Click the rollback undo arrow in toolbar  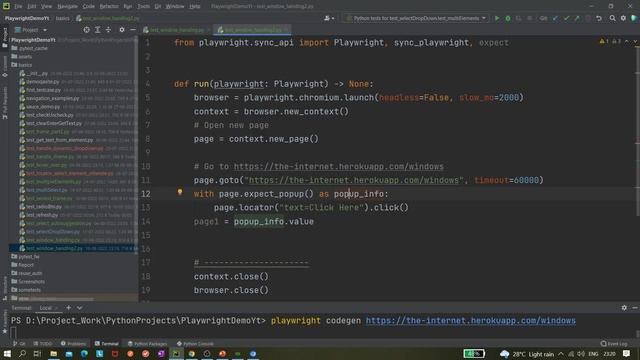tap(599, 18)
